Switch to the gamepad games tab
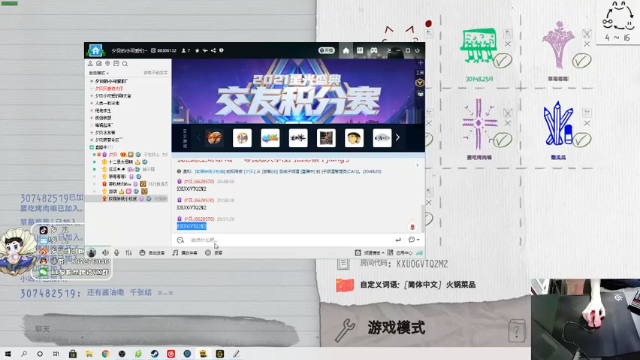The height and width of the screenshot is (360, 640). pyautogui.click(x=373, y=51)
